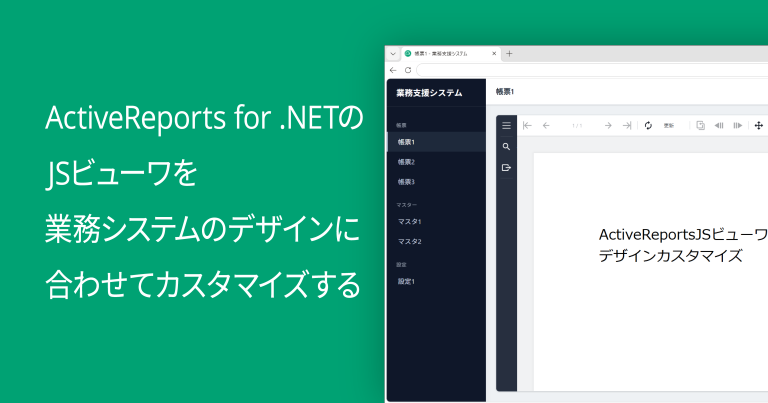Open a new browser tab

(x=509, y=53)
